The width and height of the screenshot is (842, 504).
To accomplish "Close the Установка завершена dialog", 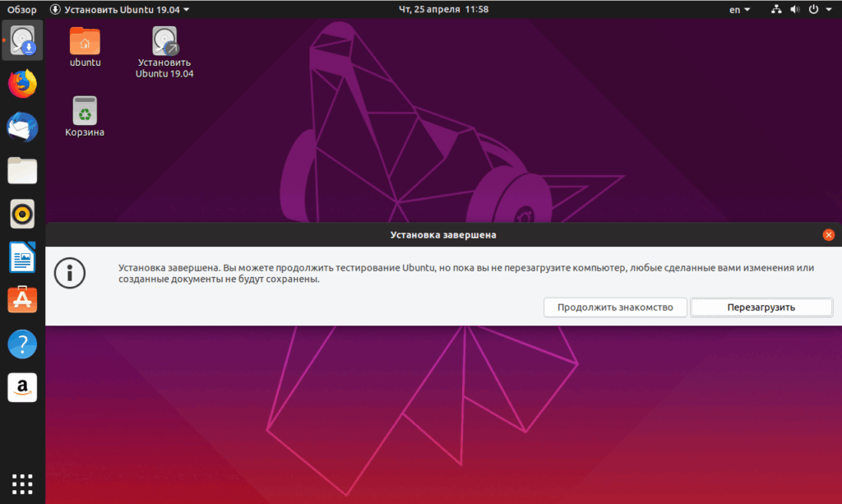I will pyautogui.click(x=829, y=234).
